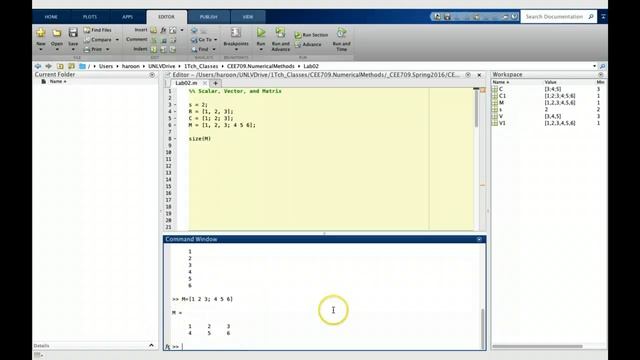Image resolution: width=640 pixels, height=360 pixels.
Task: Comment selected lines with the first Comment icon
Action: coord(154,40)
